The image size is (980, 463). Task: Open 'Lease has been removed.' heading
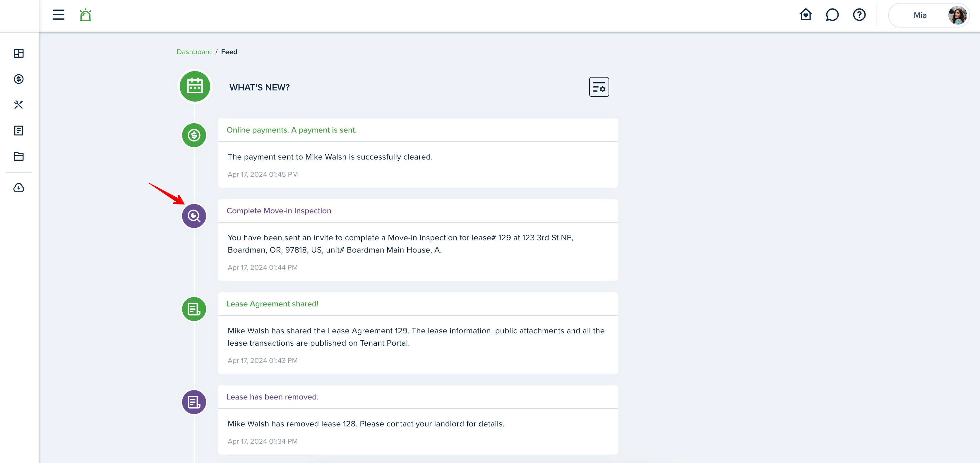pyautogui.click(x=273, y=397)
